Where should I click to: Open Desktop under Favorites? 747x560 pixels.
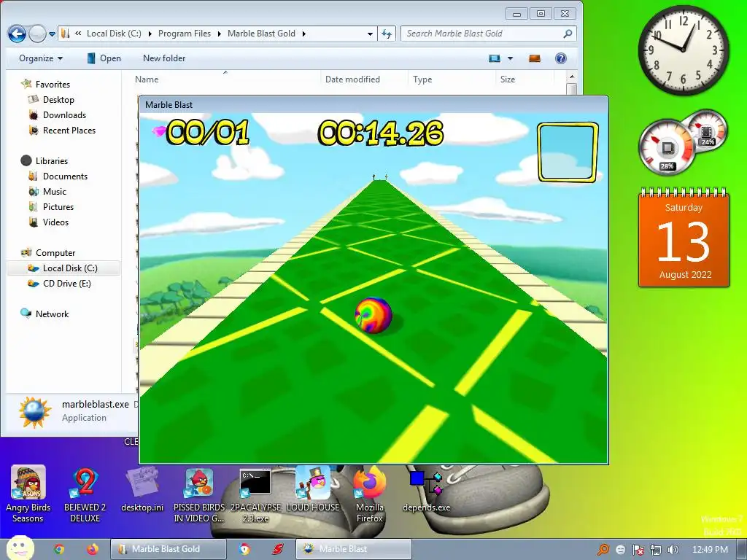click(52, 99)
